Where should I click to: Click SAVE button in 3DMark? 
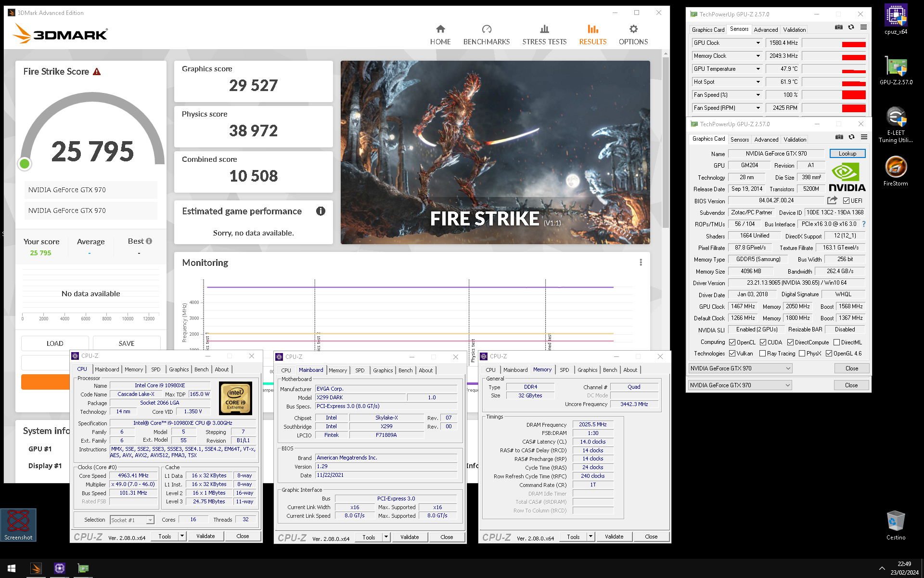coord(127,343)
